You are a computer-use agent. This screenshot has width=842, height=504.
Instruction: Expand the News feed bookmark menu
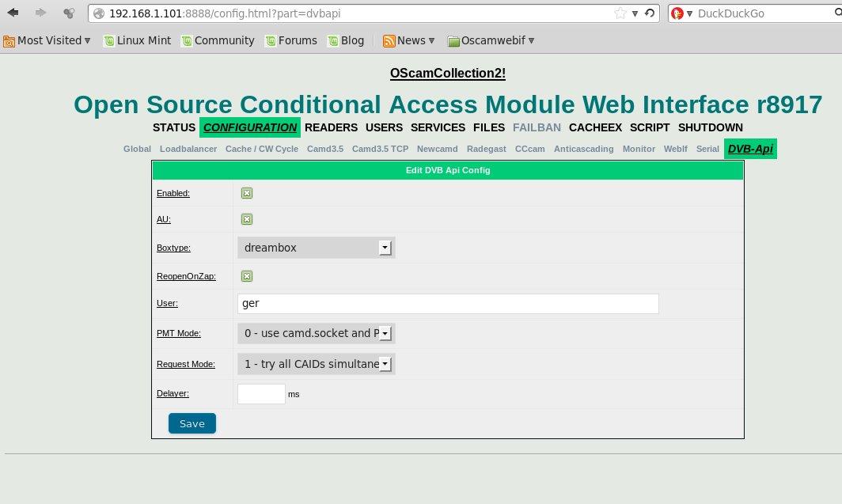(x=408, y=41)
